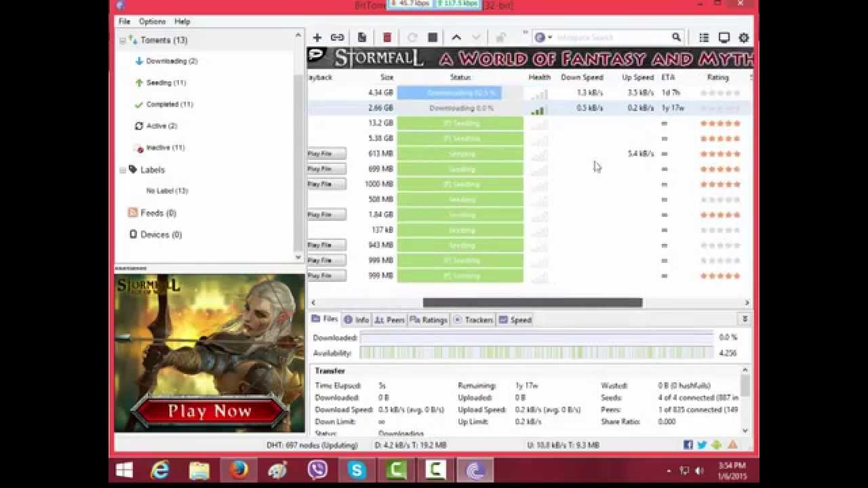Select Downloading (2) in the sidebar
This screenshot has width=868, height=488.
click(172, 61)
